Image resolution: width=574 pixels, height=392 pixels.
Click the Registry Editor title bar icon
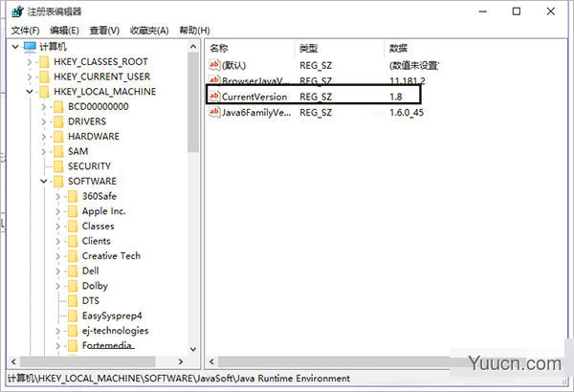17,11
